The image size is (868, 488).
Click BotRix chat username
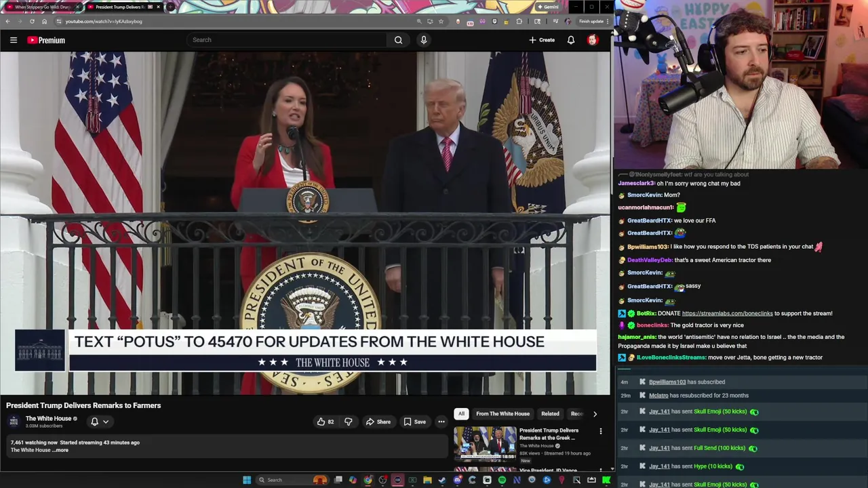(x=646, y=313)
